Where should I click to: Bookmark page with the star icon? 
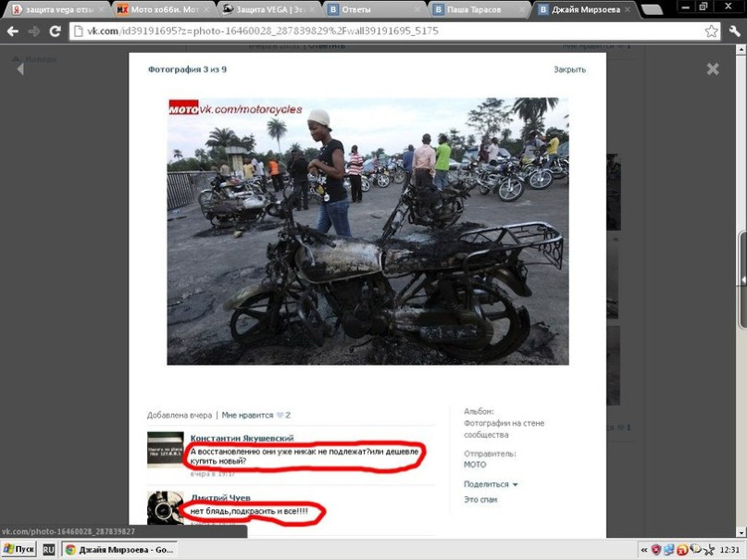tap(711, 31)
